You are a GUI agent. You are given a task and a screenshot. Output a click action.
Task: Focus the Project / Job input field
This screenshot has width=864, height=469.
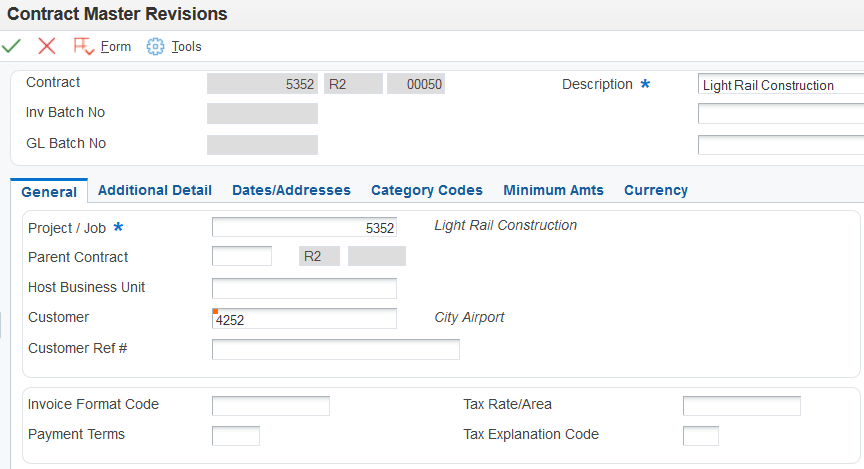coord(304,228)
